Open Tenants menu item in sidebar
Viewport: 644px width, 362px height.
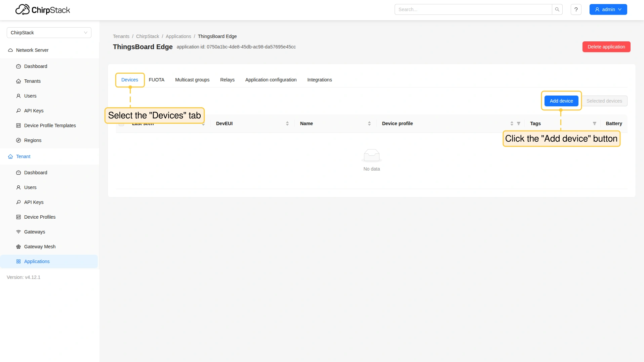click(49, 81)
